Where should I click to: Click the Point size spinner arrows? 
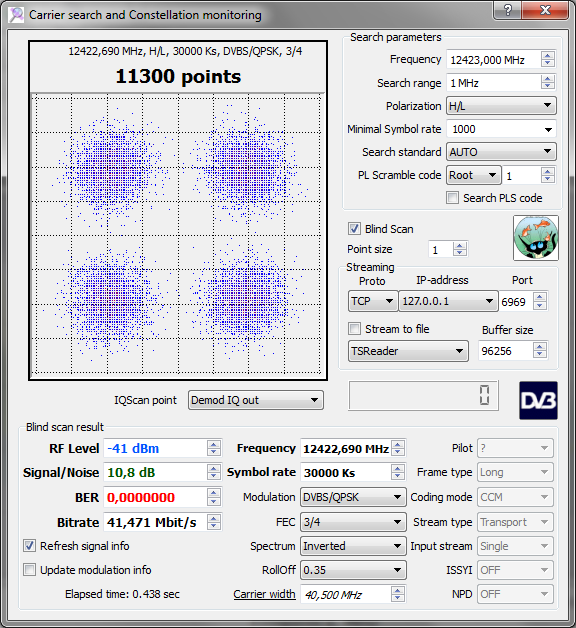(460, 249)
